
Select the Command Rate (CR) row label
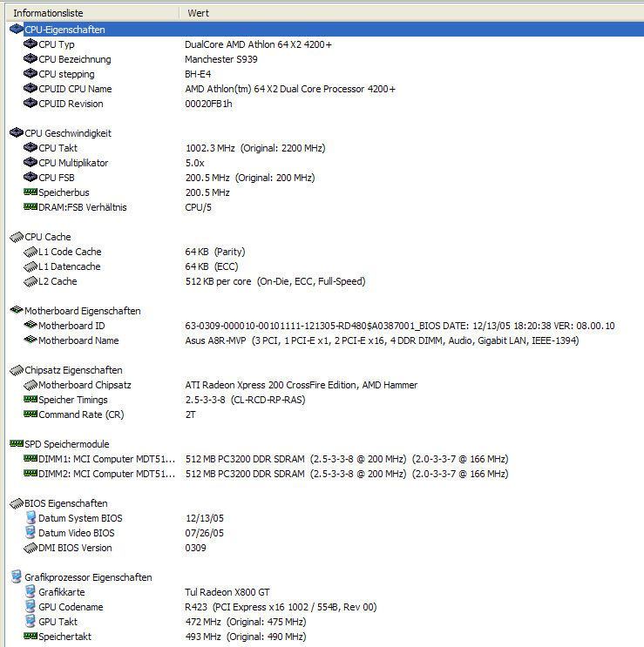pos(81,414)
